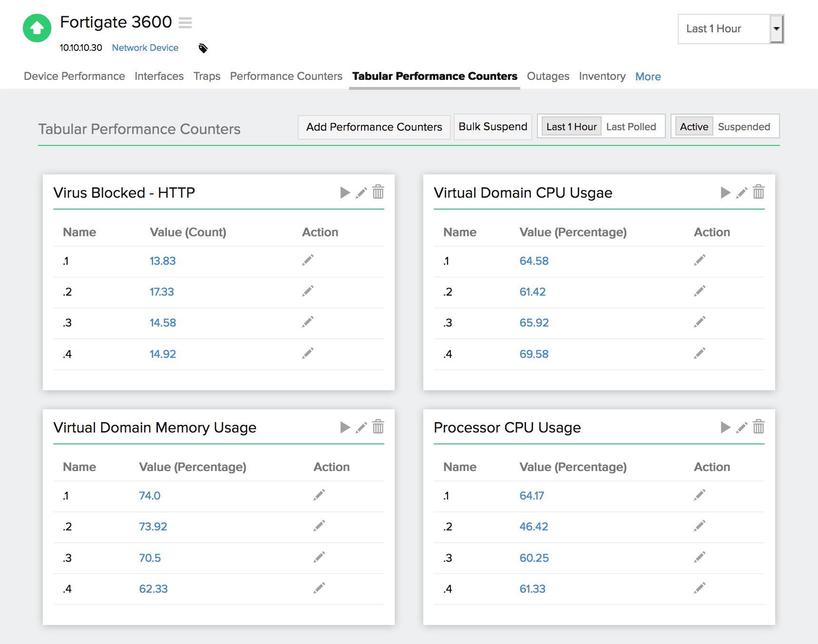Edit row .4 of Processor CPU Usage
Image resolution: width=818 pixels, height=644 pixels.
coord(699,588)
